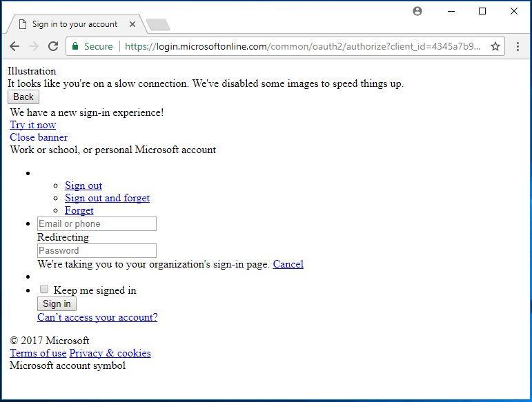Click '© 2017 Microsoft' text

pyautogui.click(x=50, y=341)
